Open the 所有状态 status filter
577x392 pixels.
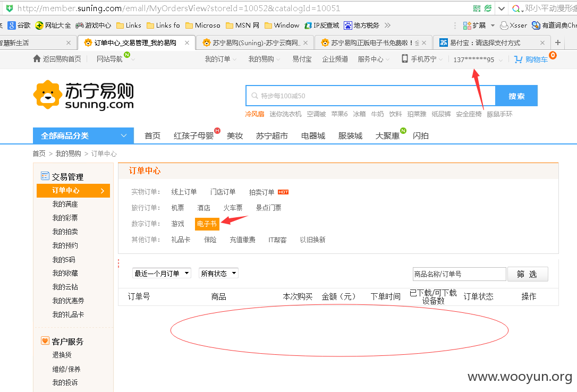click(218, 273)
